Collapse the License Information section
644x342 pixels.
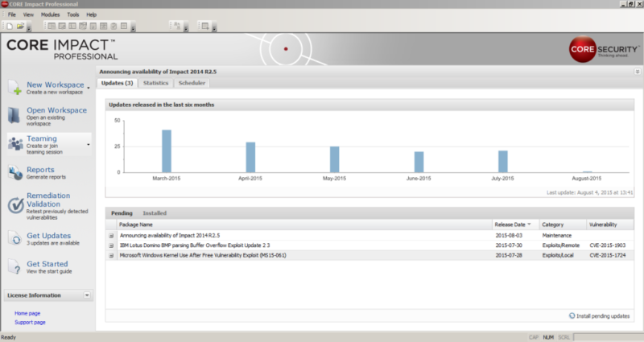tap(87, 295)
